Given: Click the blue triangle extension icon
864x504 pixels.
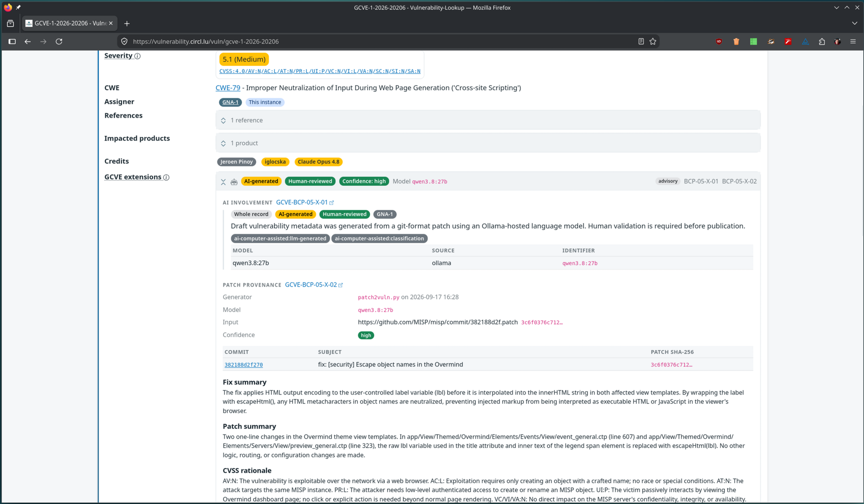Looking at the screenshot, I should point(805,42).
